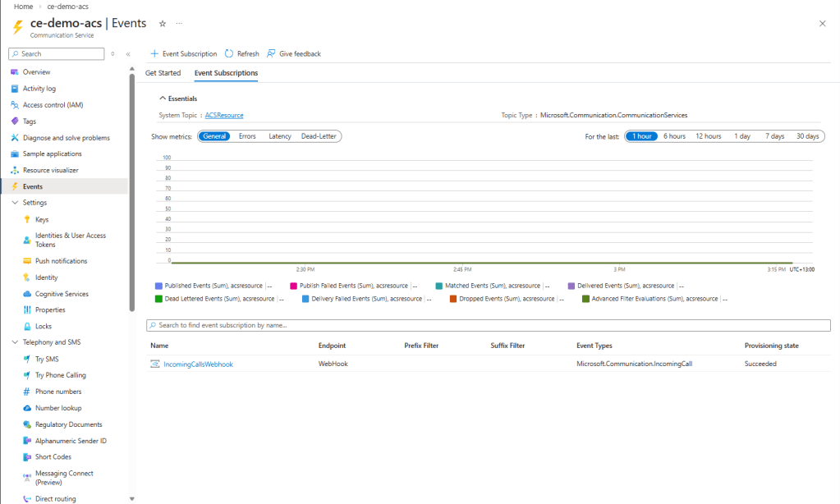The width and height of the screenshot is (840, 504).
Task: Select Dead-Letter metrics option
Action: point(319,136)
